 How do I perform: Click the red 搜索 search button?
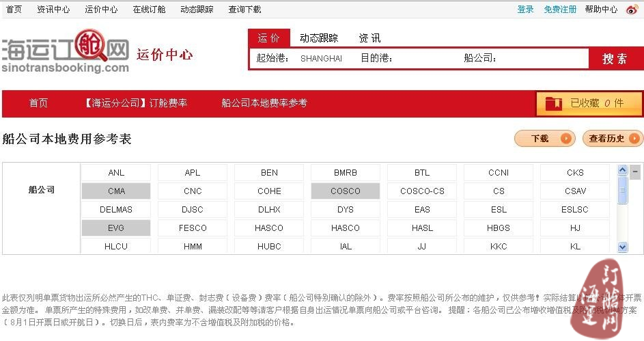click(615, 59)
